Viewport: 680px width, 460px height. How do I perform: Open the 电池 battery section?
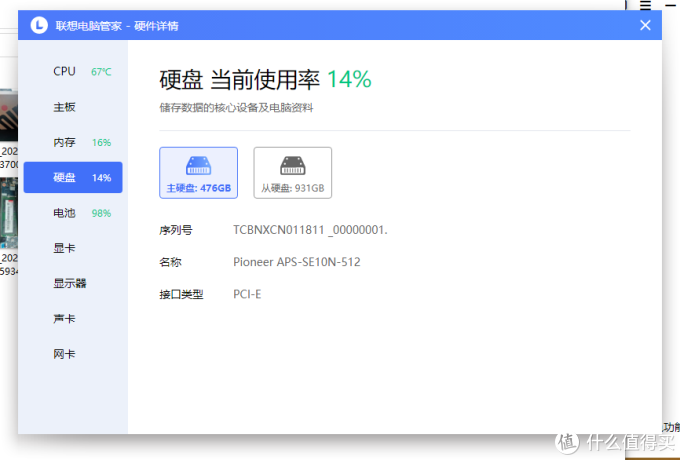(x=73, y=213)
